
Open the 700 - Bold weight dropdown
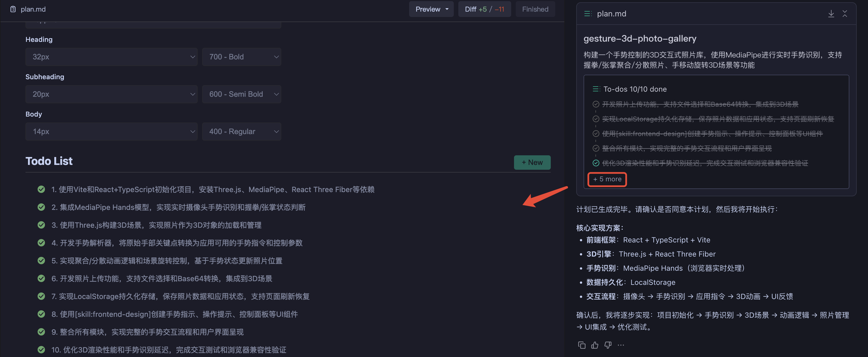pyautogui.click(x=241, y=57)
